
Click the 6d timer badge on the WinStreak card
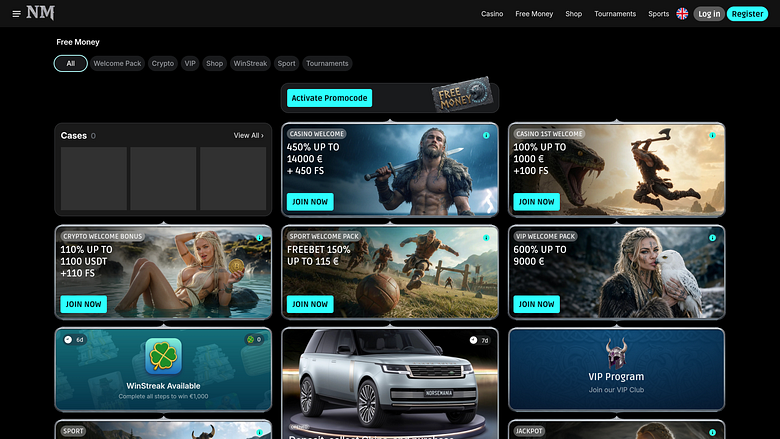(x=75, y=340)
